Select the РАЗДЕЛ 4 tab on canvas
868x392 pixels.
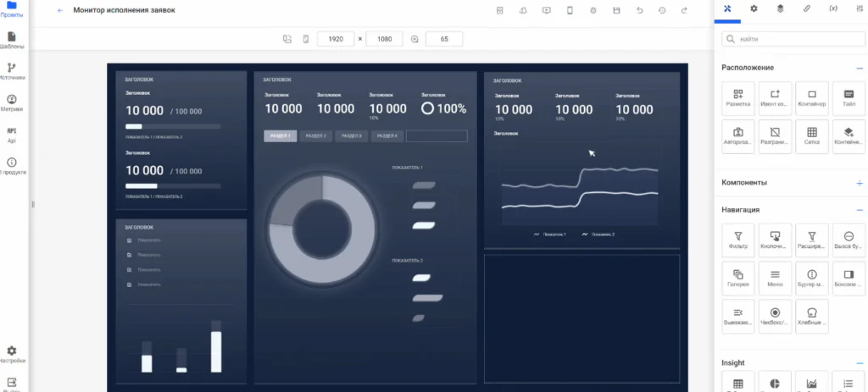tap(387, 136)
